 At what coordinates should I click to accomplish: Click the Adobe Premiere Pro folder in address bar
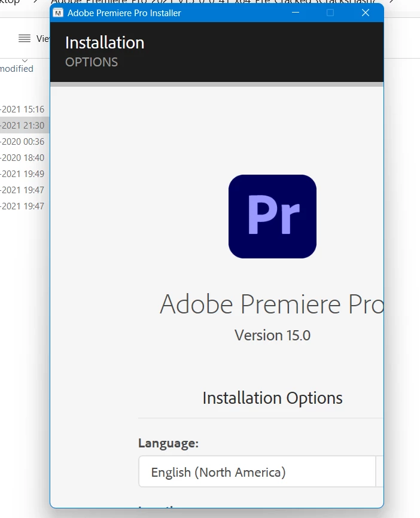click(x=213, y=1)
